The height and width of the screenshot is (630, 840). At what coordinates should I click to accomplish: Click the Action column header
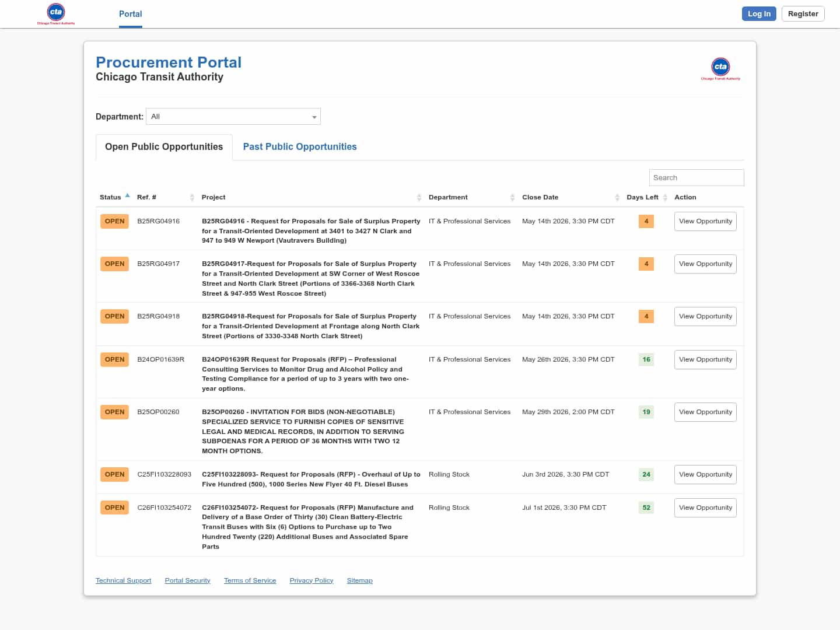pos(685,198)
